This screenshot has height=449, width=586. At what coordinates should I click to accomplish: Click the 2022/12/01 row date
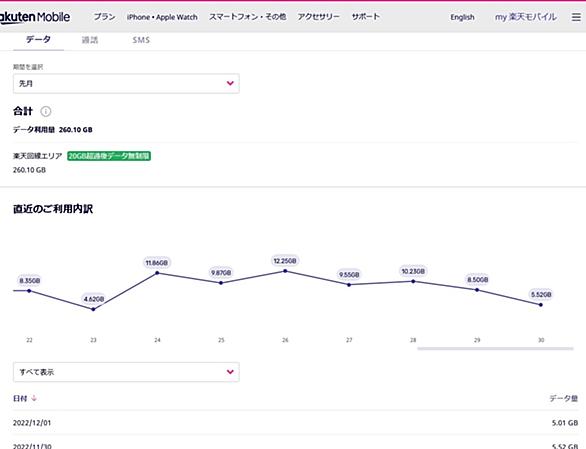pos(32,423)
